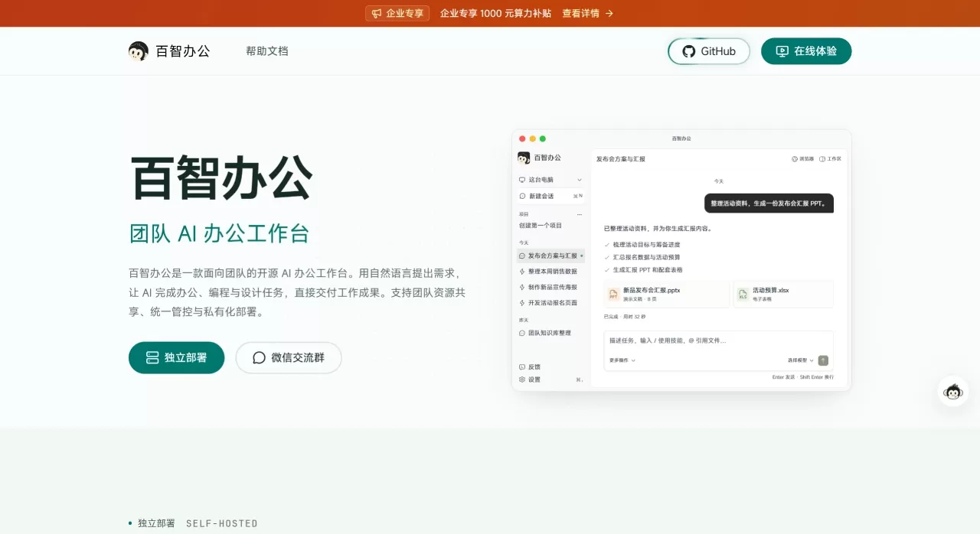
Task: Click the dark 整理活动资料 user message bubble
Action: tap(769, 204)
